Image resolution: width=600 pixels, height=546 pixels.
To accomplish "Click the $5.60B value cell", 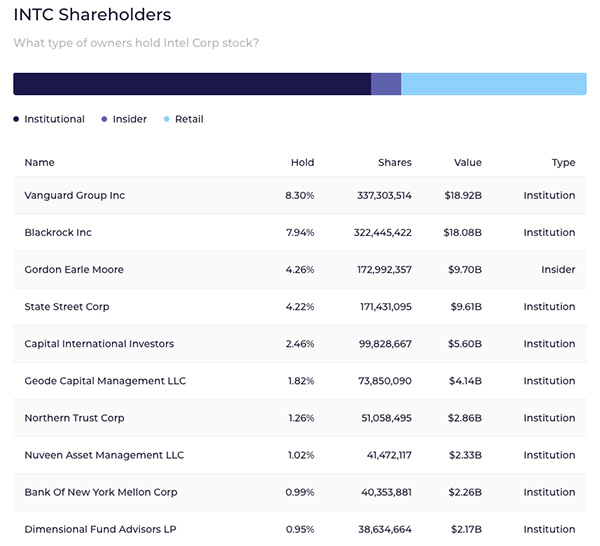I will coord(465,344).
